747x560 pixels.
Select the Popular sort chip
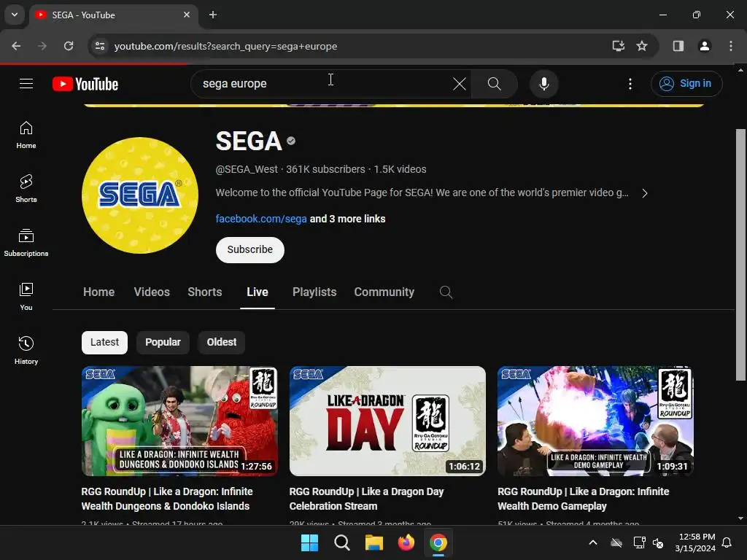pyautogui.click(x=163, y=343)
